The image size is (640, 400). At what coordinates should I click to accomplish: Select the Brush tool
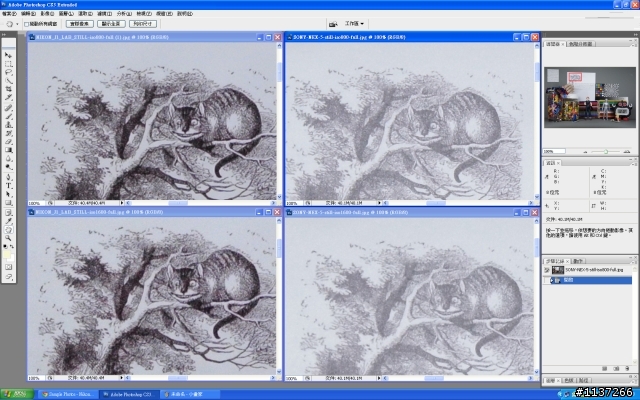tap(8, 116)
